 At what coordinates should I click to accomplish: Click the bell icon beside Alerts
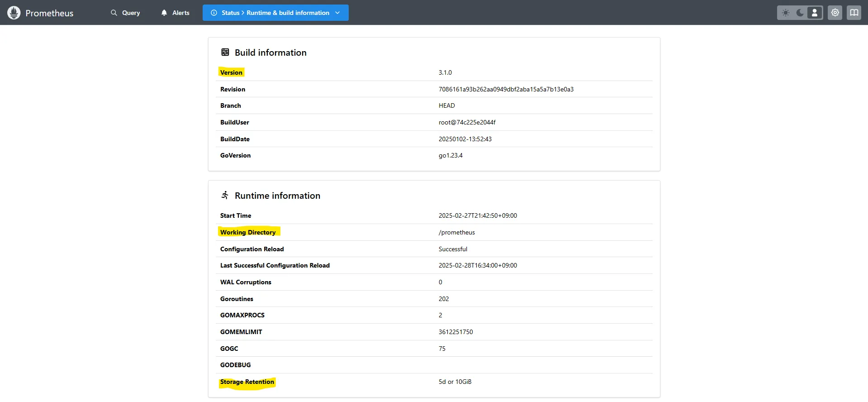pyautogui.click(x=164, y=13)
